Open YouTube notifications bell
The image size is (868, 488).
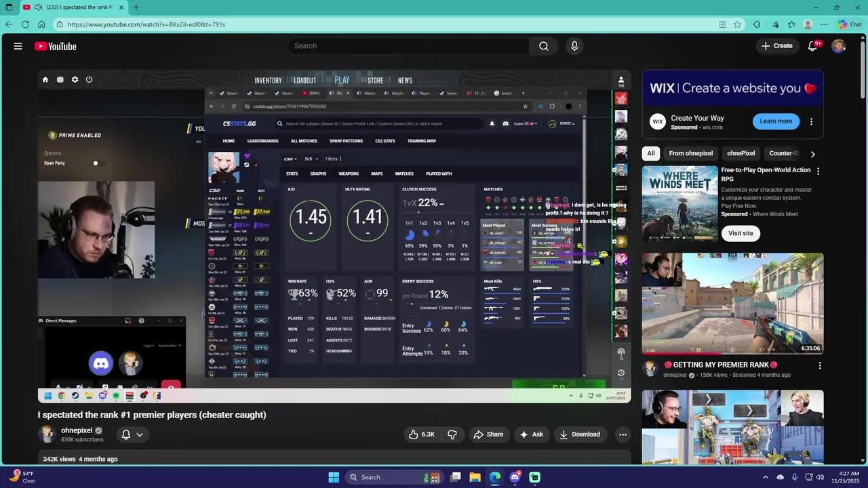point(812,46)
